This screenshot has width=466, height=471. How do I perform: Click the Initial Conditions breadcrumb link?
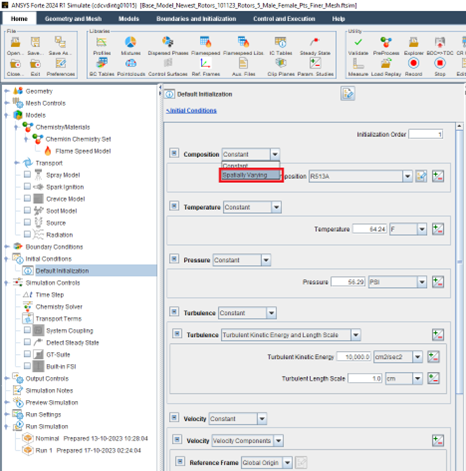[191, 110]
